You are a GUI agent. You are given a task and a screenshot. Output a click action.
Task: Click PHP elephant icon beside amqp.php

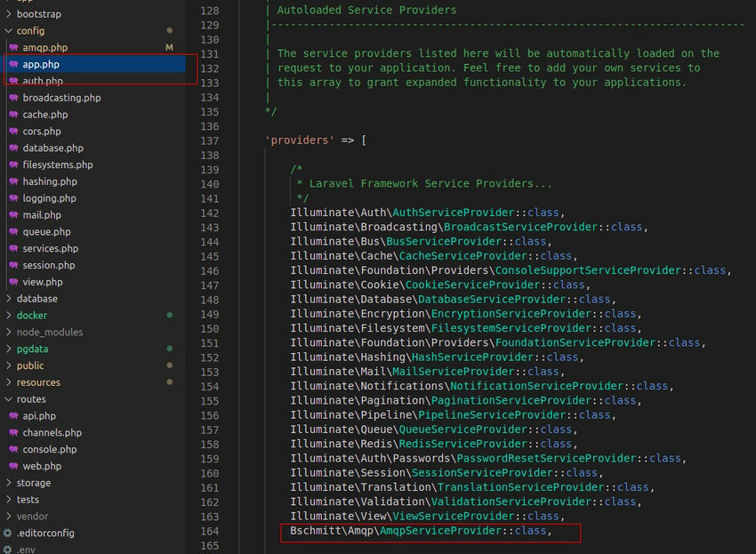[x=13, y=47]
